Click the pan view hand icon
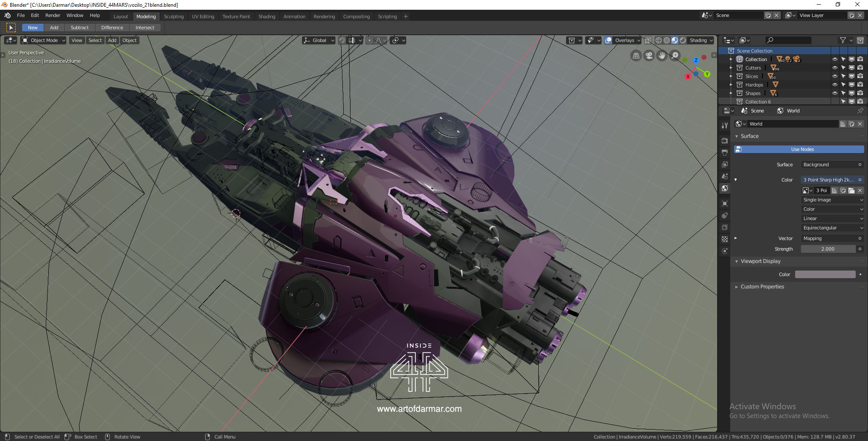Viewport: 868px width, 441px height. pos(662,56)
